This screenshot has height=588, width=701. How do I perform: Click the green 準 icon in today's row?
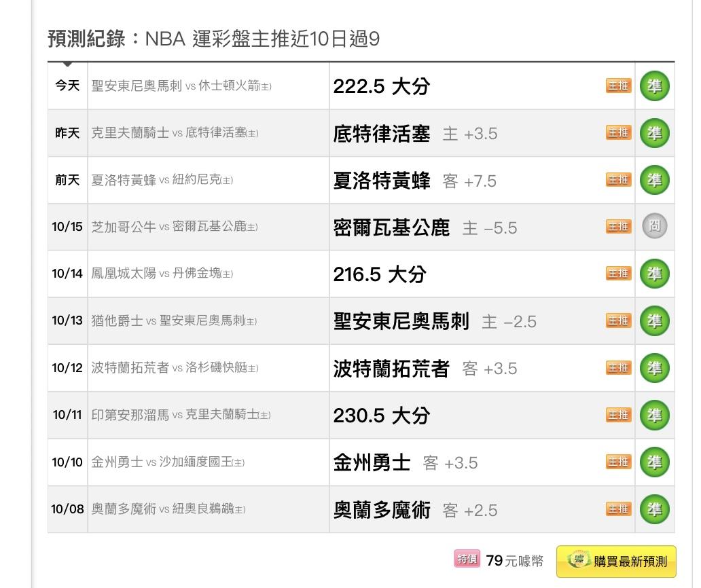(655, 86)
